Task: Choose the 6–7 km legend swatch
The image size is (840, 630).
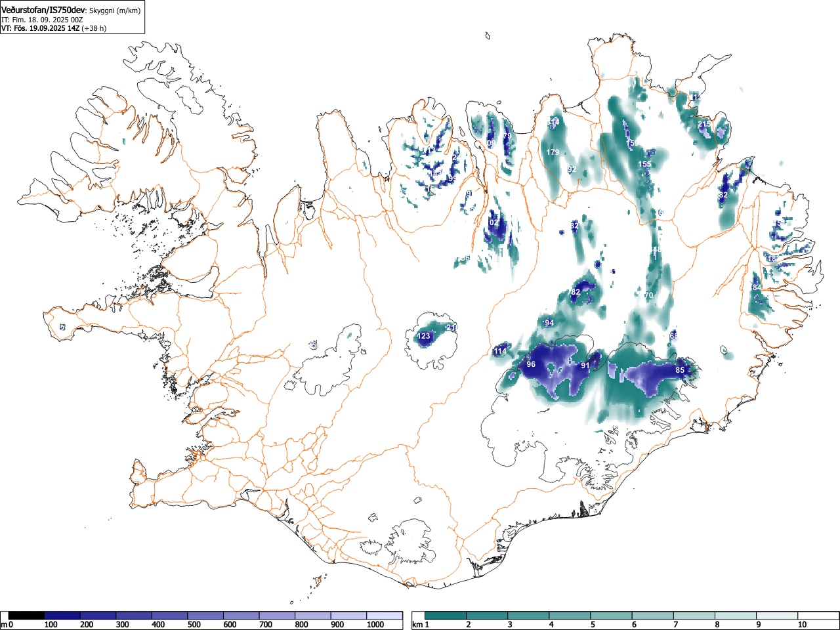Action: (x=652, y=616)
